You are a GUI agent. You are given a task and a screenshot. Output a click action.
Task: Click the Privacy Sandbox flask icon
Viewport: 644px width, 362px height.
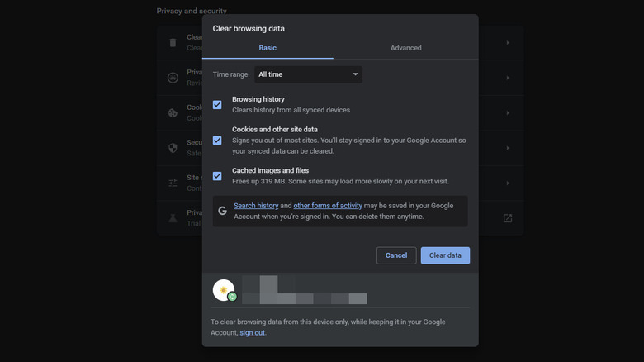(x=173, y=218)
